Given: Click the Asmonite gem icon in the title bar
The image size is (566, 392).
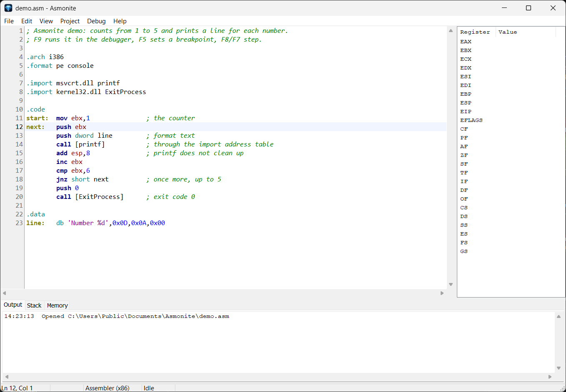Looking at the screenshot, I should pyautogui.click(x=8, y=8).
